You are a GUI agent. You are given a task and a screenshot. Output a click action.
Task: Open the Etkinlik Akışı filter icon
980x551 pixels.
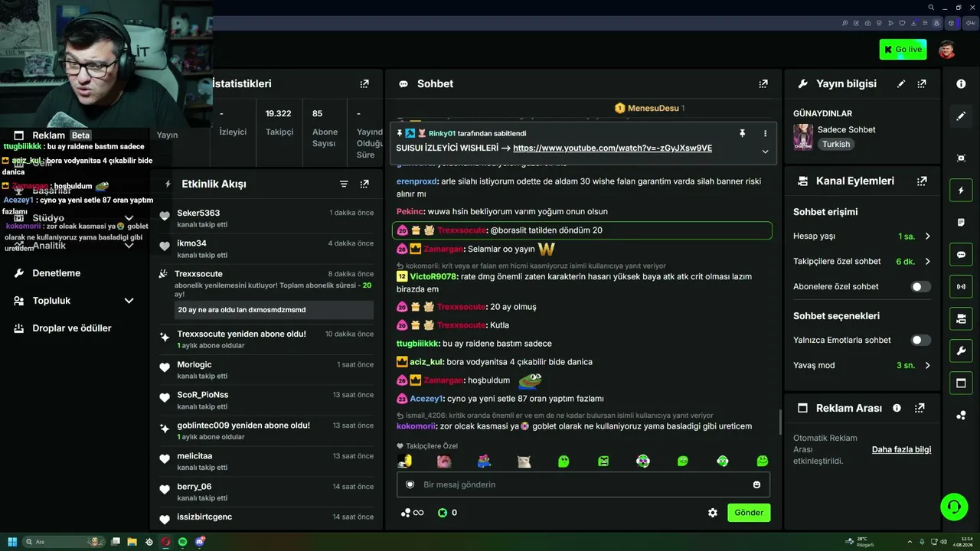coord(344,184)
